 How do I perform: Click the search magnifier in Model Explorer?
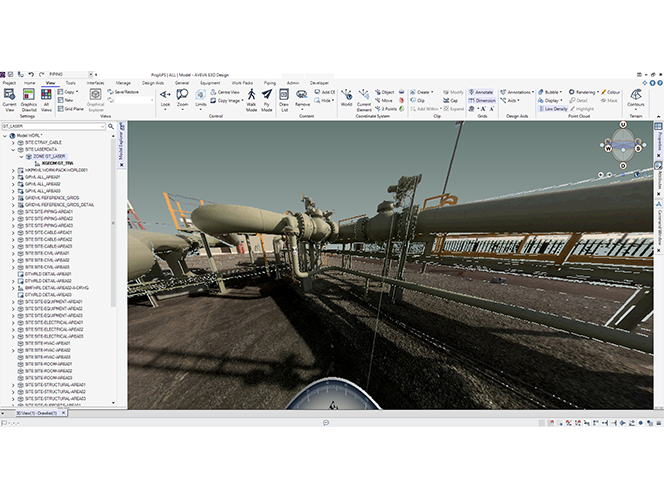click(111, 127)
